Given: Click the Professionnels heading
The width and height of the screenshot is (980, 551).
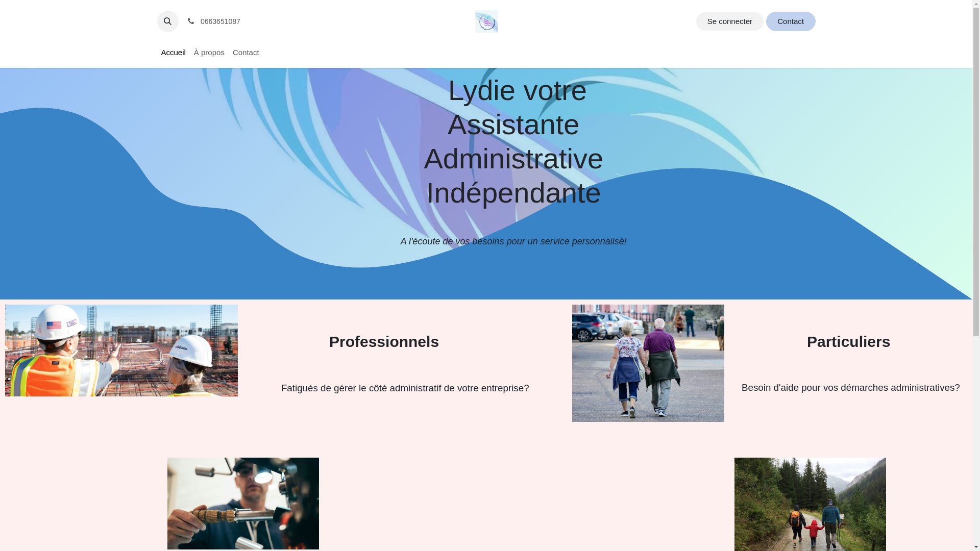Looking at the screenshot, I should click(384, 342).
